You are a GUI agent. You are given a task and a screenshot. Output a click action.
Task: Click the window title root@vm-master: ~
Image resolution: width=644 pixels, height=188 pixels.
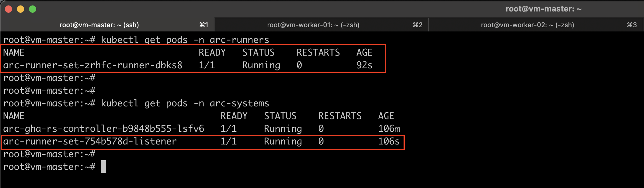tap(543, 9)
